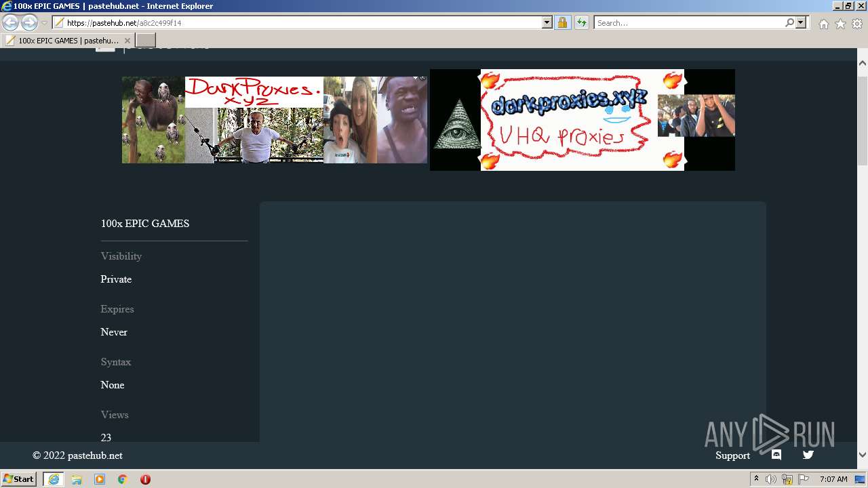The width and height of the screenshot is (868, 488).
Task: Open the search provider dropdown arrow
Action: (801, 23)
